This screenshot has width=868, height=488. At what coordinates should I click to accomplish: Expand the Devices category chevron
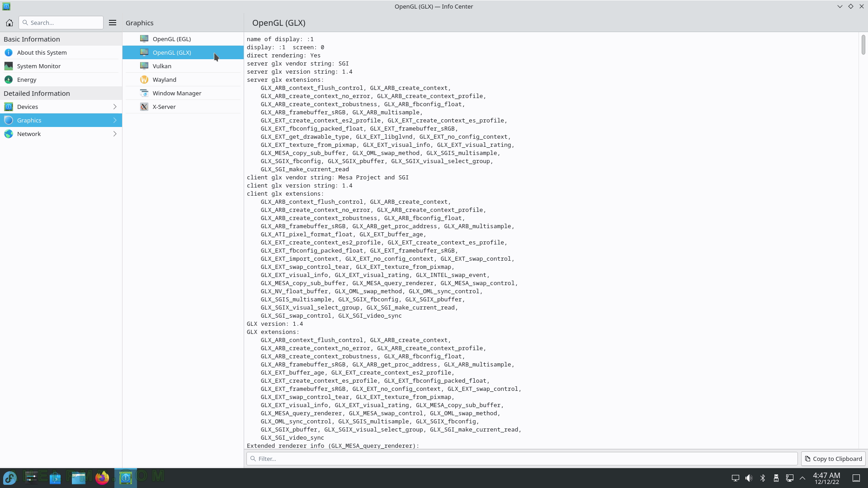[115, 107]
